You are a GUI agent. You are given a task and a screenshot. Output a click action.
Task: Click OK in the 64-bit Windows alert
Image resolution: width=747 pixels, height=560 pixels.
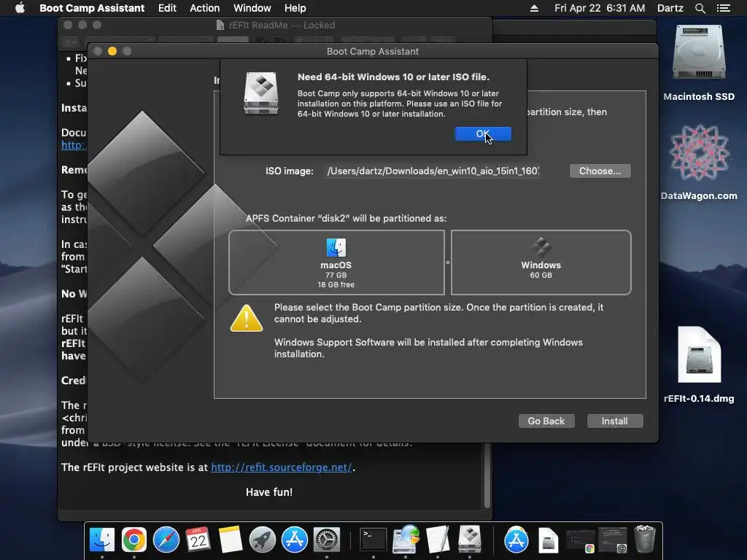[x=483, y=134]
